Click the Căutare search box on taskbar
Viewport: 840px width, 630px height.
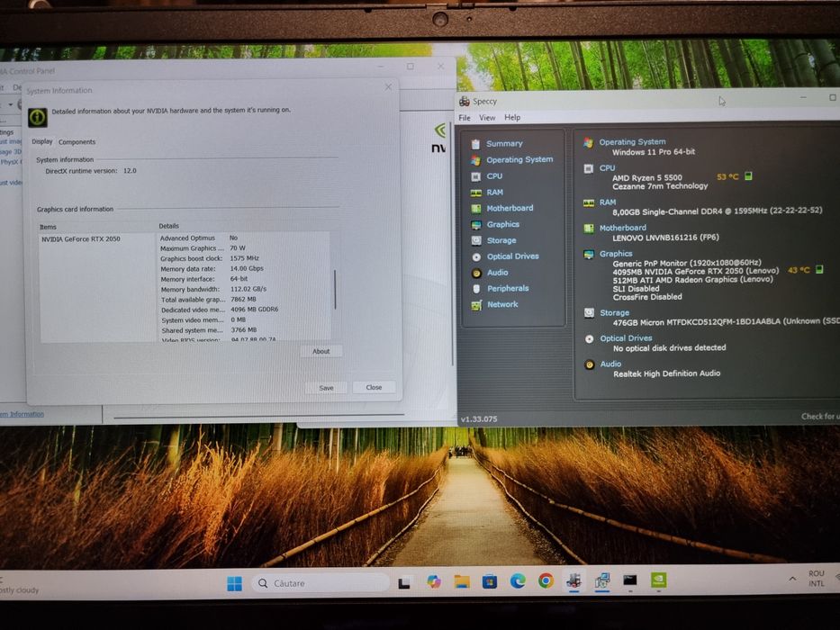click(x=321, y=583)
